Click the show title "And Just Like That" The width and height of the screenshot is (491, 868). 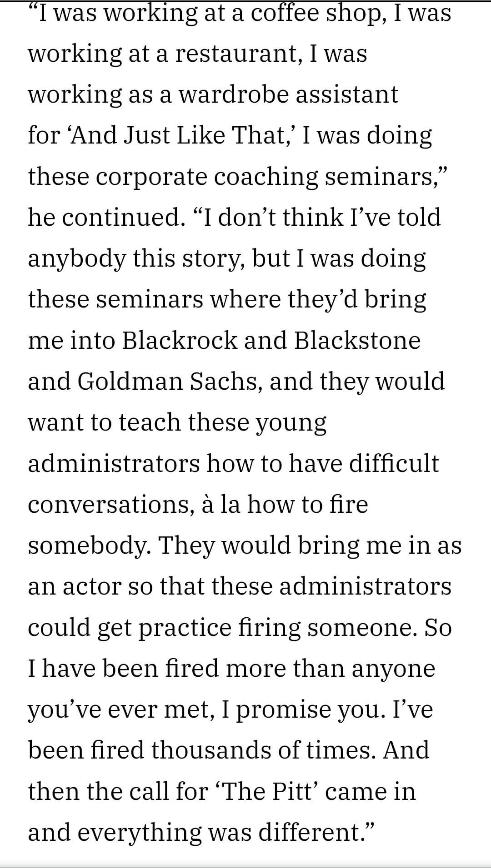tap(177, 135)
